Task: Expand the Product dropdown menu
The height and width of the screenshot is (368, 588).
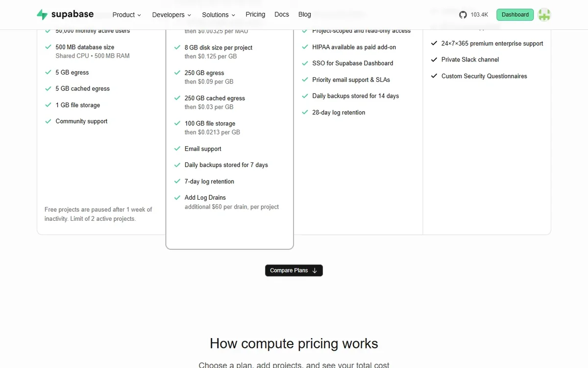Action: pyautogui.click(x=126, y=15)
